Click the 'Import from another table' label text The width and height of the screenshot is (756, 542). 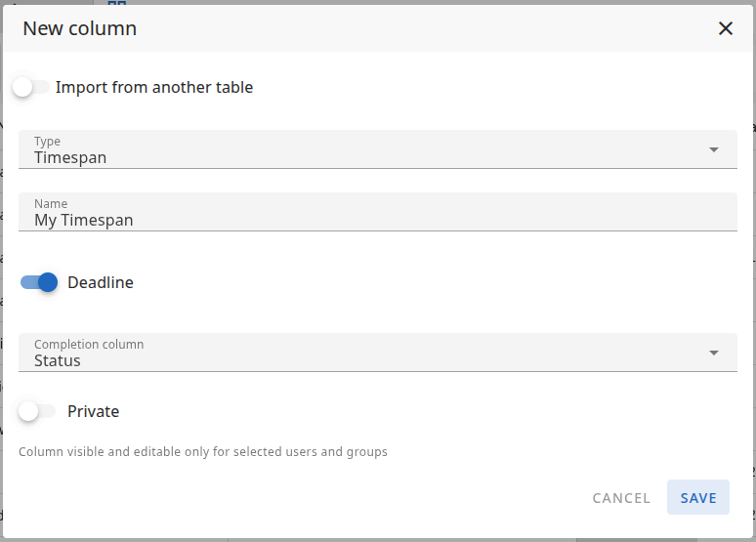tap(154, 88)
